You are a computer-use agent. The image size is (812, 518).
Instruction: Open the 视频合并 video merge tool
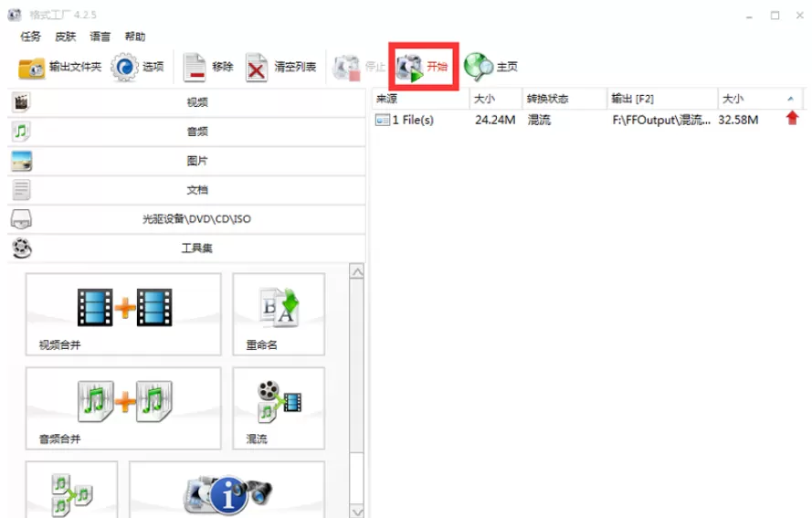click(x=123, y=314)
